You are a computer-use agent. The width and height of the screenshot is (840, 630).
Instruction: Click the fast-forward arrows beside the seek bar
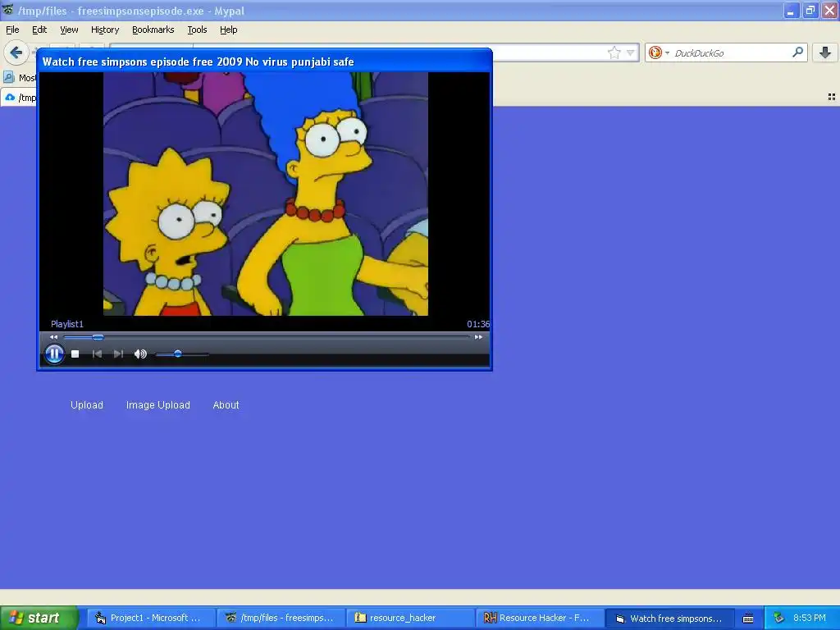pos(478,337)
